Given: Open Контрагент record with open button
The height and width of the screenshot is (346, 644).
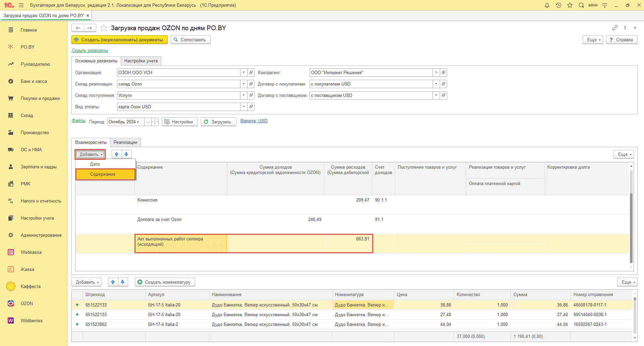Looking at the screenshot, I should (443, 72).
